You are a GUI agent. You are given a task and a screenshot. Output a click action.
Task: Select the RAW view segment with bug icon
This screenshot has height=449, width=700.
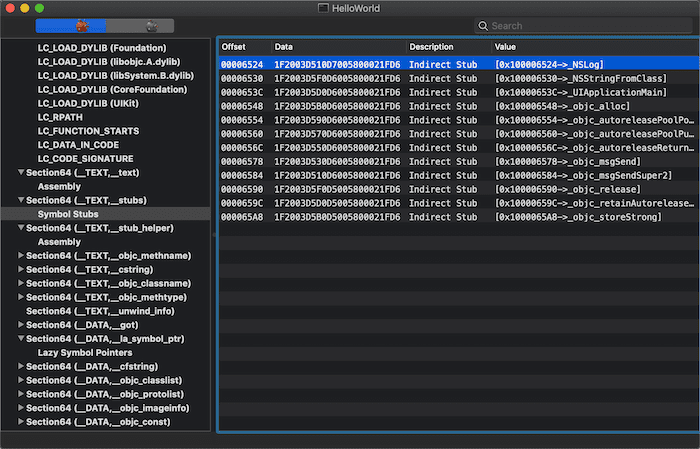pos(71,26)
